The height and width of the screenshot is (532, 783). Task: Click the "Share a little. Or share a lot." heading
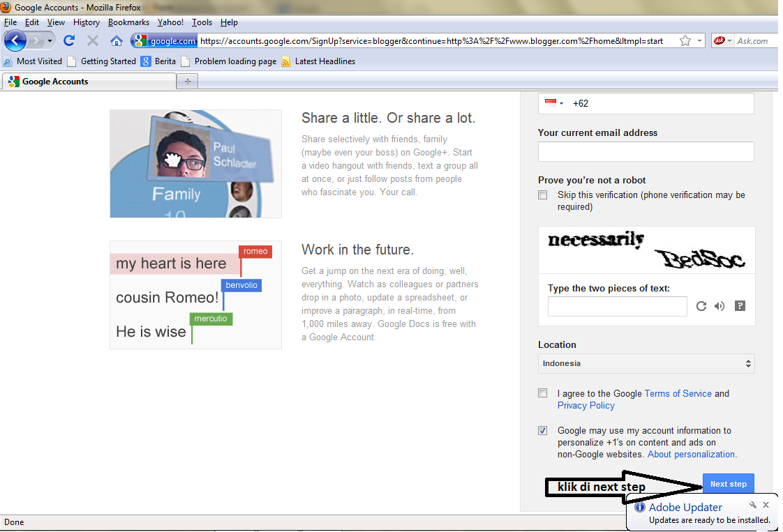coord(389,118)
